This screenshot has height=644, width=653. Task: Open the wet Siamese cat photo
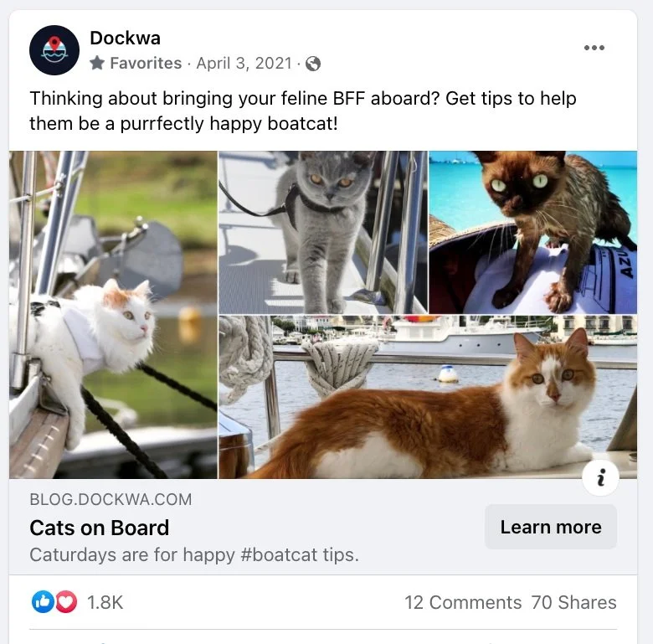533,232
